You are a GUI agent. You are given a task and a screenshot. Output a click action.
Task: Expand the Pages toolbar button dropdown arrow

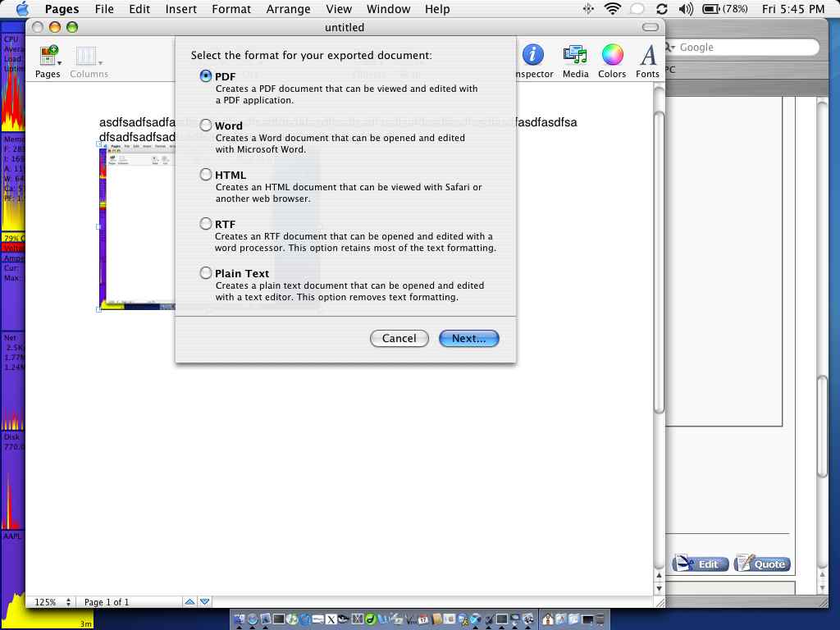59,63
